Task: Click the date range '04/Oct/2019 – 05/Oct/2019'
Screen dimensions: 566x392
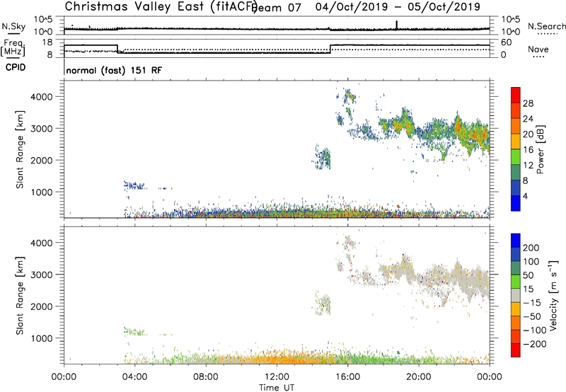Action: [398, 6]
